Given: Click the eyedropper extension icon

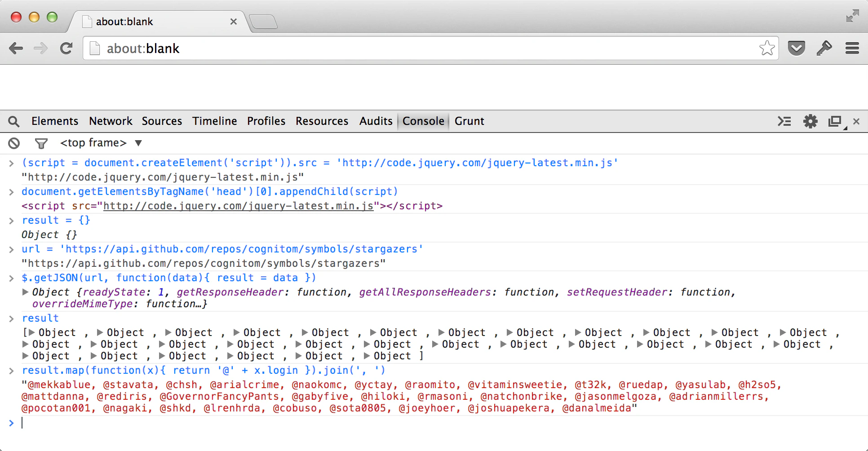Looking at the screenshot, I should pos(824,48).
